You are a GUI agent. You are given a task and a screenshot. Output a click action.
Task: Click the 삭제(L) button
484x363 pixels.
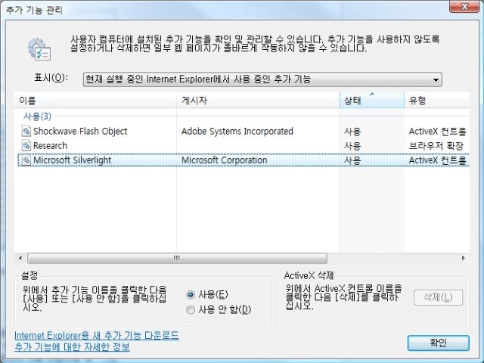point(438,297)
